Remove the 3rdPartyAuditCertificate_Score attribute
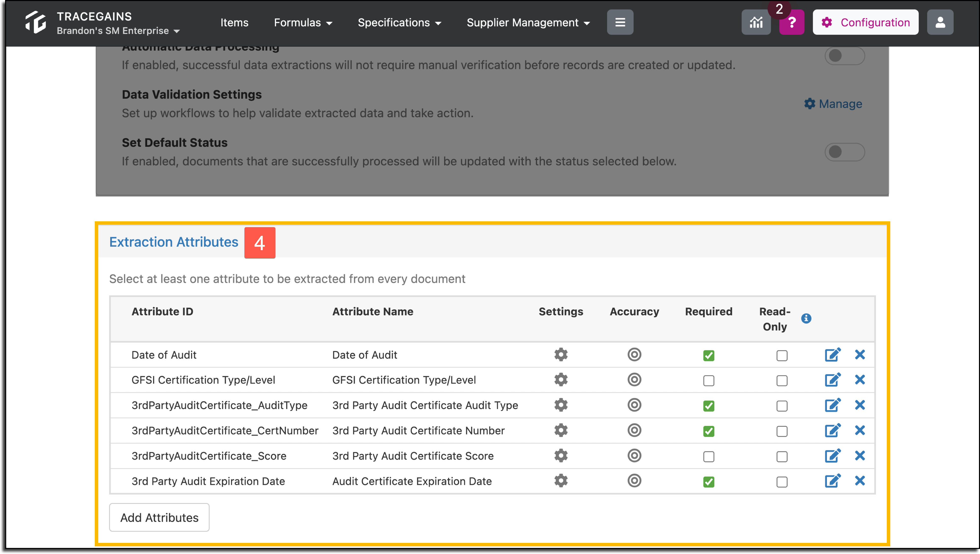This screenshot has width=980, height=554. click(860, 456)
